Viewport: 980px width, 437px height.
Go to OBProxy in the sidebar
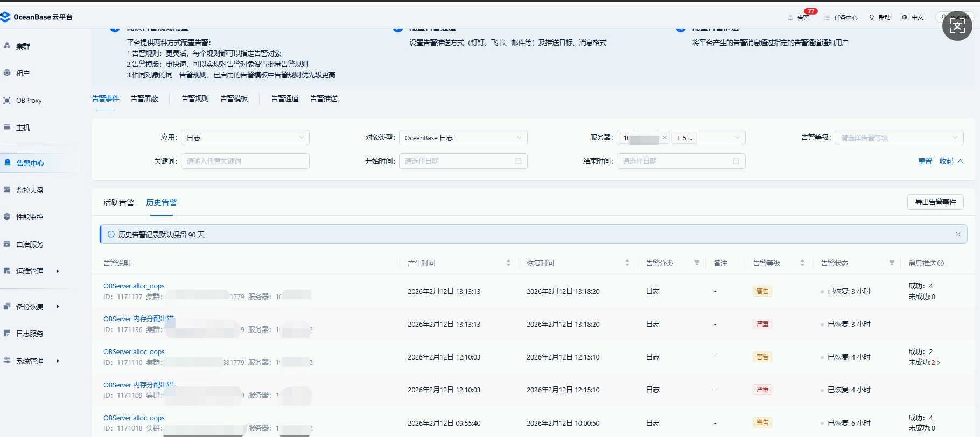29,101
